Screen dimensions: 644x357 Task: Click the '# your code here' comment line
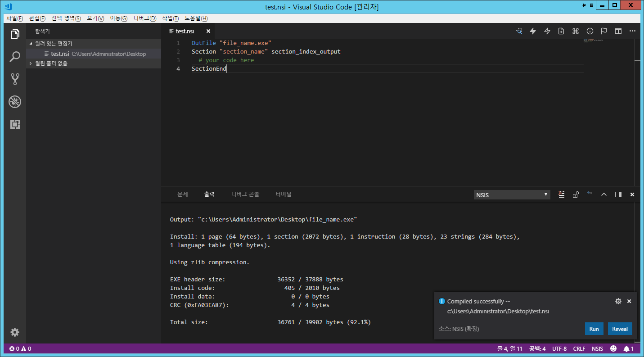coord(226,60)
